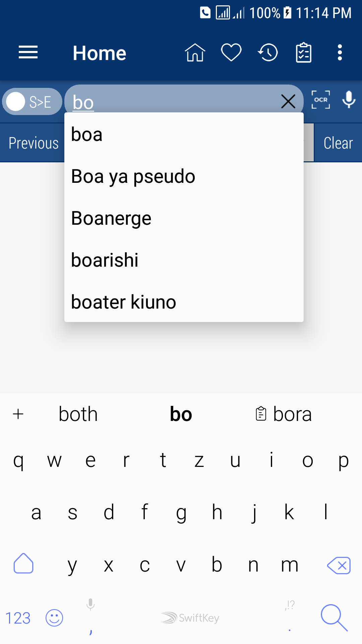This screenshot has height=644, width=362.
Task: Open favorites with the heart icon
Action: point(231,53)
